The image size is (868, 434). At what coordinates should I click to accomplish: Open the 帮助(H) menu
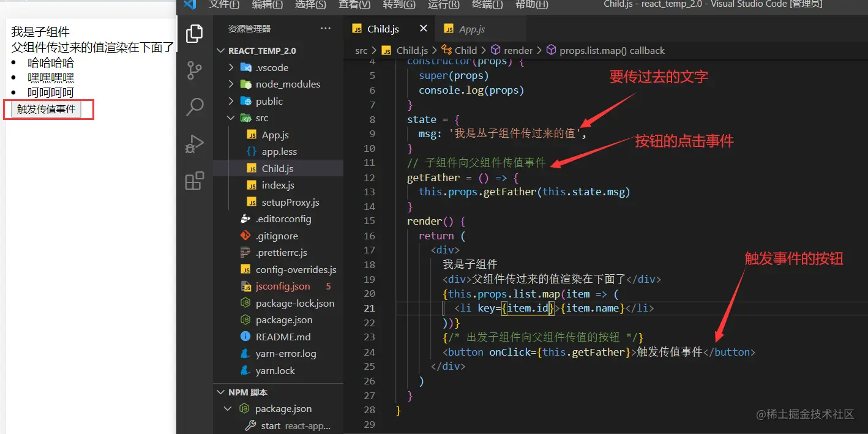532,4
